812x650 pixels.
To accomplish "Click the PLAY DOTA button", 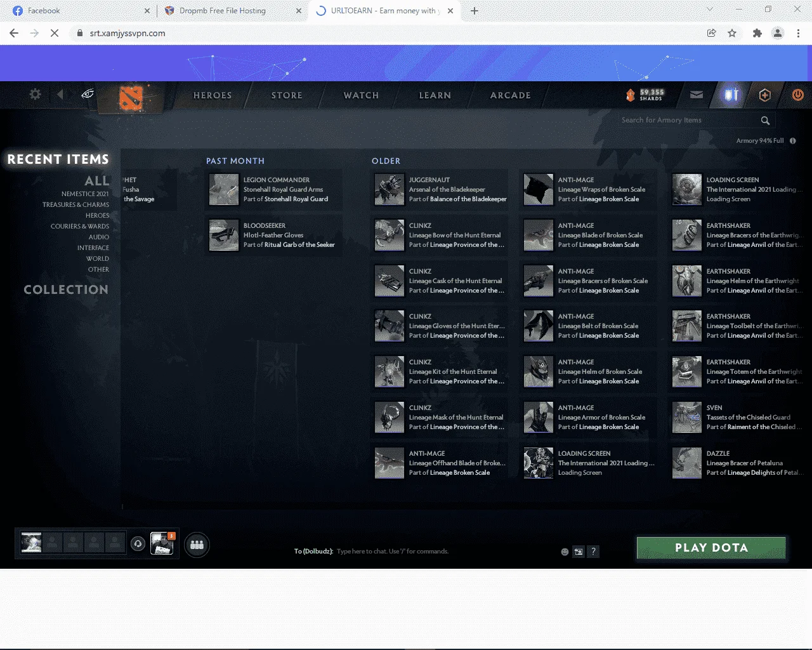I will [711, 548].
